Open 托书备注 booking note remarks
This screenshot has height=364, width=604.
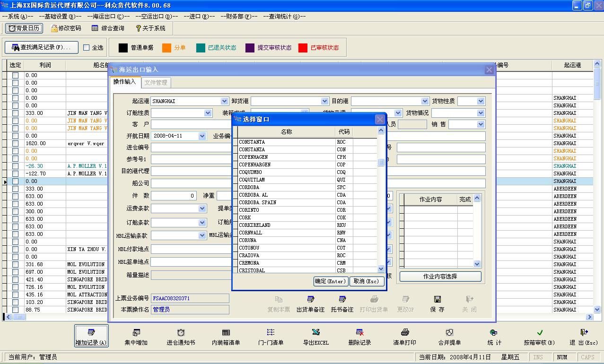pyautogui.click(x=342, y=304)
